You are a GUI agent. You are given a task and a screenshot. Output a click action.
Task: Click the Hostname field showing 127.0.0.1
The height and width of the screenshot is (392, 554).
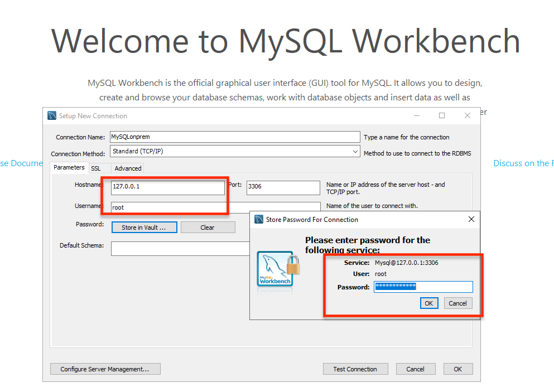click(x=168, y=187)
